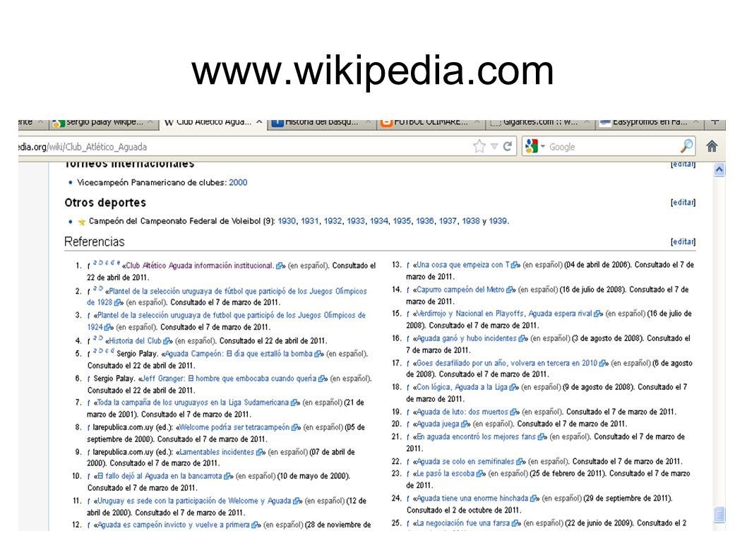Open 'En aguada encontró los mejores fans' link

476,437
